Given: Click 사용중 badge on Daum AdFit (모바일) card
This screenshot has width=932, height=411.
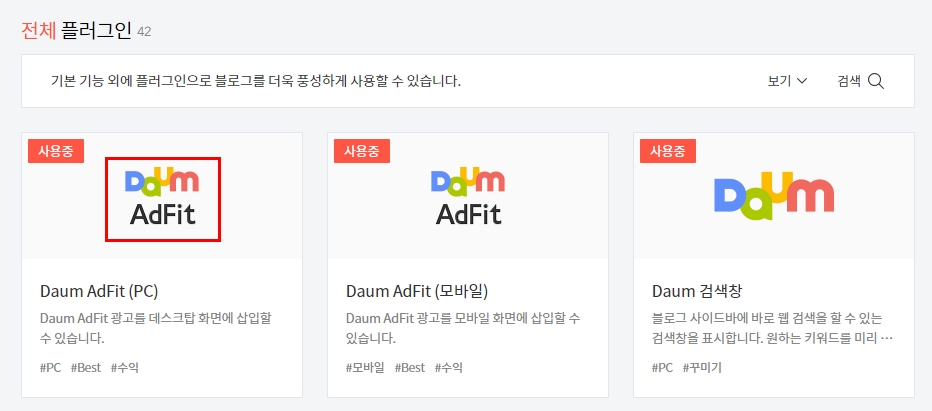Looking at the screenshot, I should tap(362, 151).
